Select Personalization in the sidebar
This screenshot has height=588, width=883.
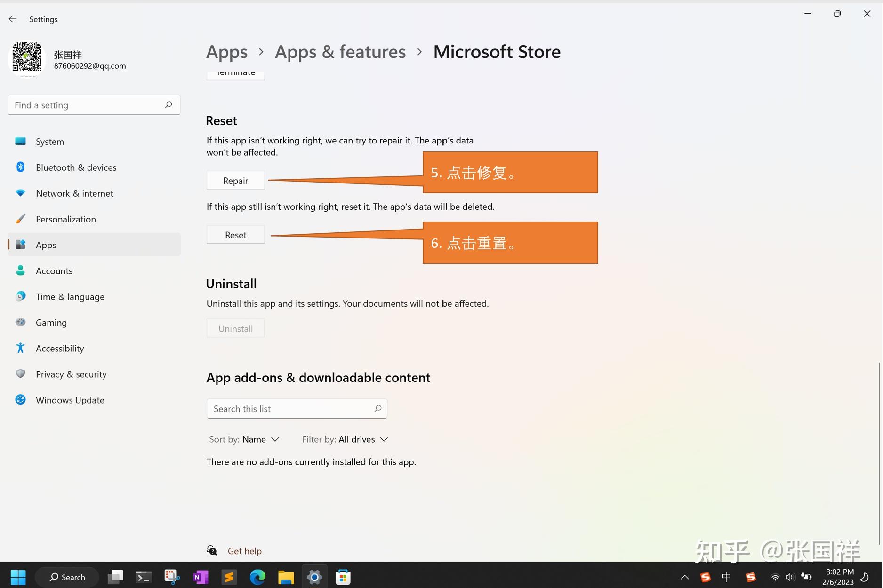[65, 219]
